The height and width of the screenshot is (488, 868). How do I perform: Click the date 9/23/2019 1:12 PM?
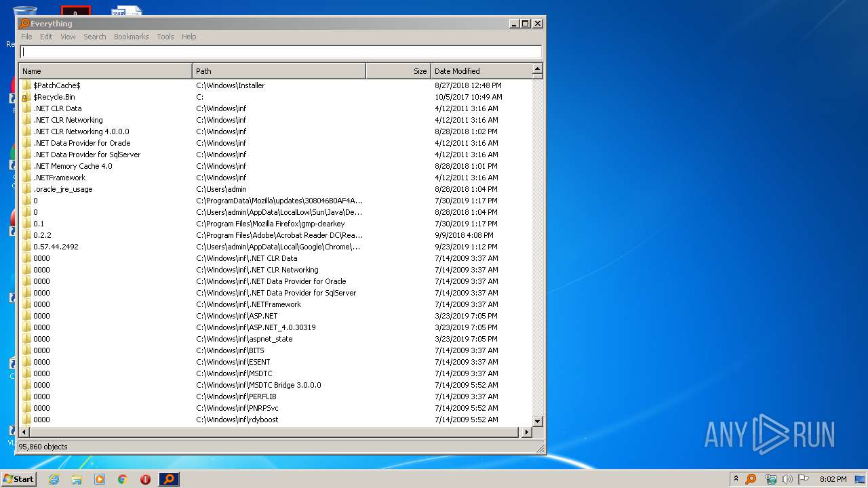click(x=466, y=247)
